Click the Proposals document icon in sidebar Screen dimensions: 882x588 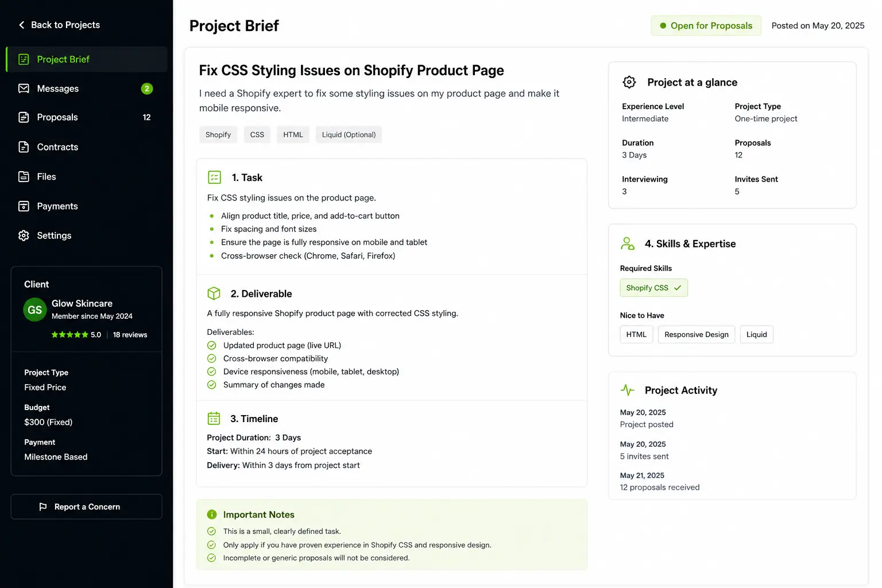(x=24, y=117)
